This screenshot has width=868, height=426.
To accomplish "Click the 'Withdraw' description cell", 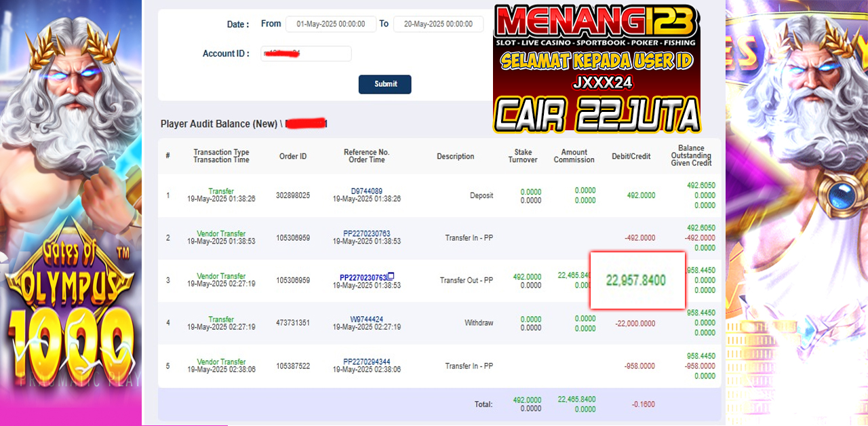I will (x=479, y=323).
